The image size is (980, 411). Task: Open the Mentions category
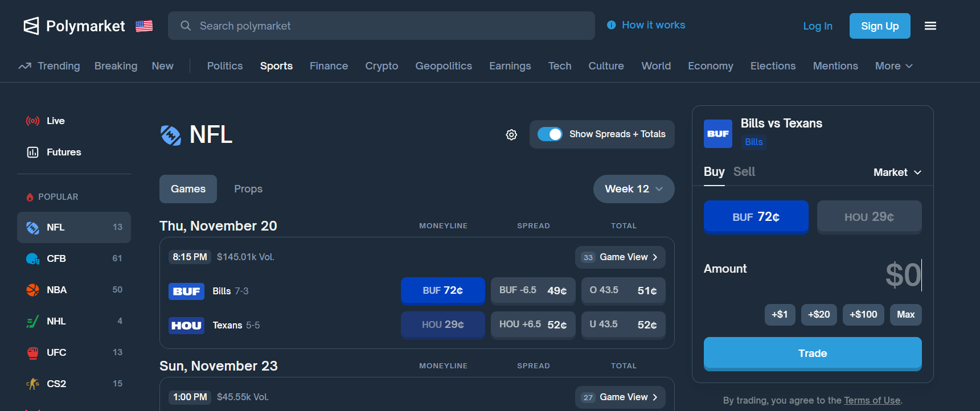pos(835,66)
